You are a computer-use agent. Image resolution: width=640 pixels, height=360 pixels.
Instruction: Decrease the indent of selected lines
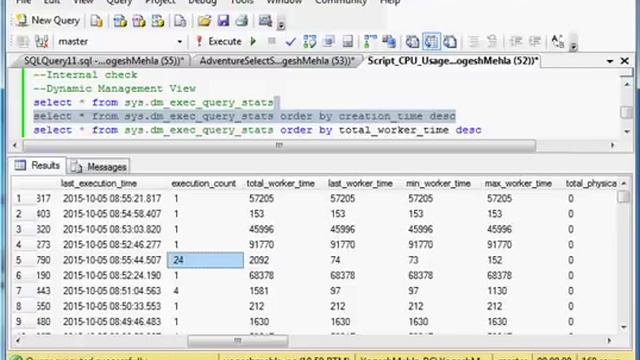[x=516, y=42]
